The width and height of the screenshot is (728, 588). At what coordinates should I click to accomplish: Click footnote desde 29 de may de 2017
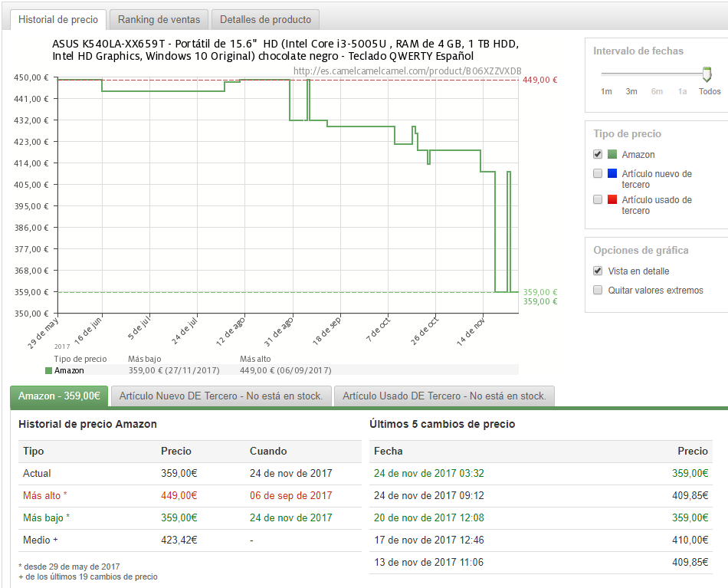tap(69, 567)
